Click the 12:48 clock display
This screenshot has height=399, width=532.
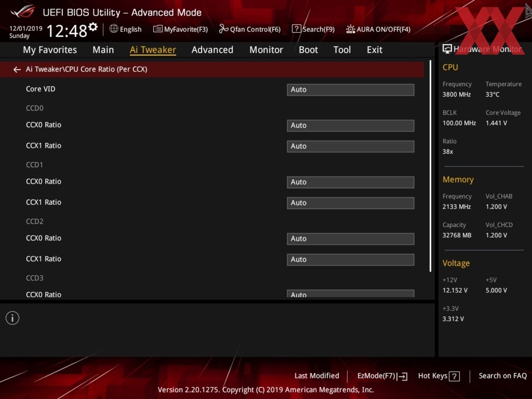click(x=67, y=31)
